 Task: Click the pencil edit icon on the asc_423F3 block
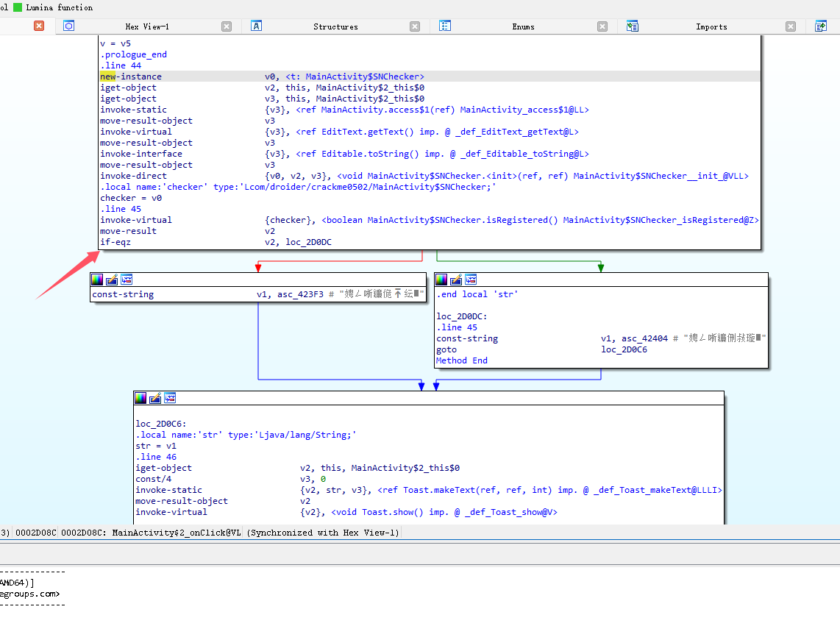pos(112,280)
